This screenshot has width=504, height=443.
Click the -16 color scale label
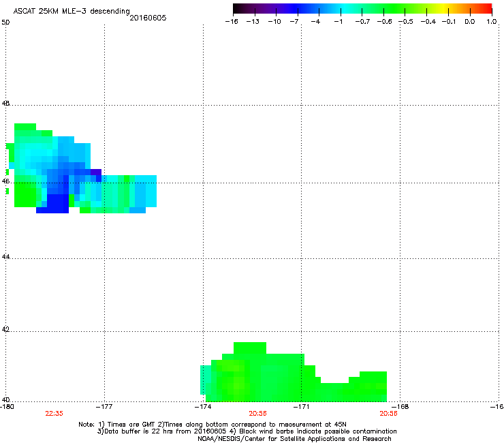(232, 22)
